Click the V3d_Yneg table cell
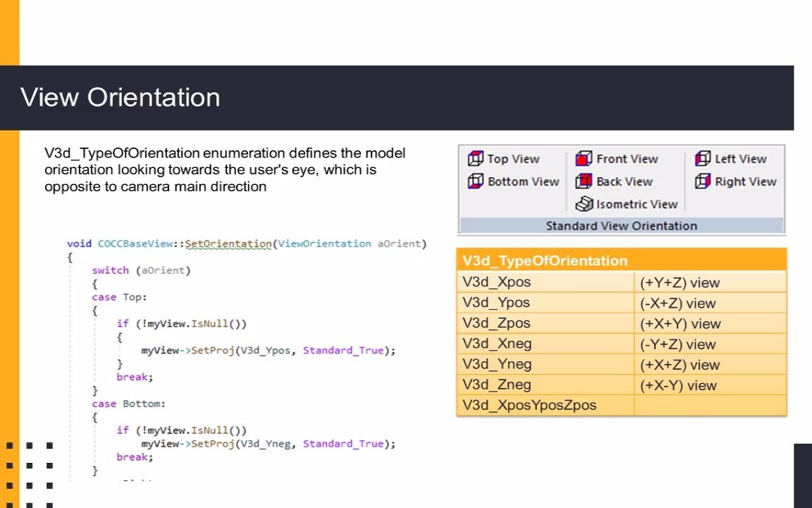The image size is (812, 508). point(497,364)
